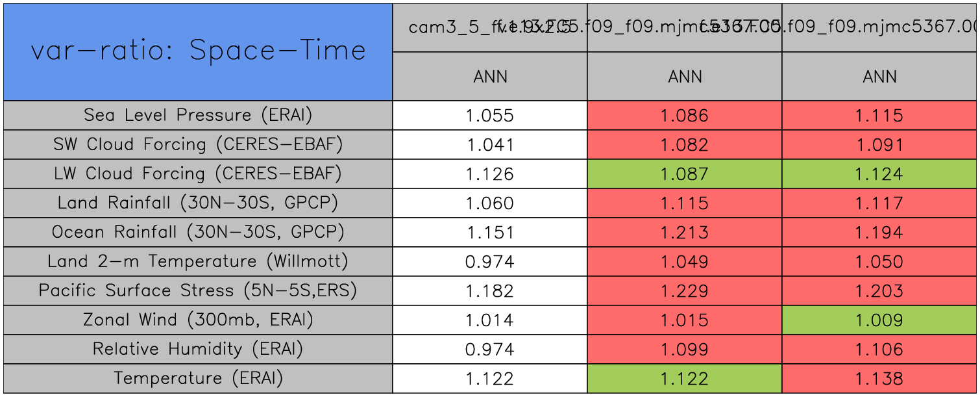Click the green cell showing 1.087

coord(685,174)
